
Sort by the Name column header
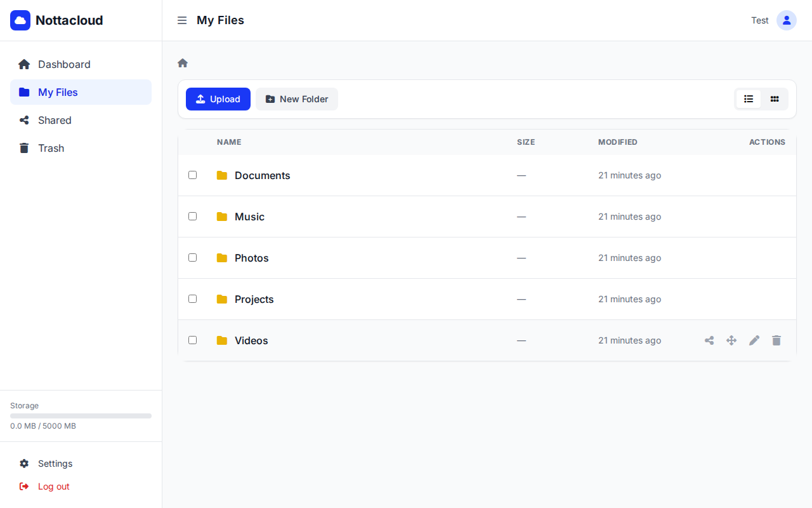229,142
